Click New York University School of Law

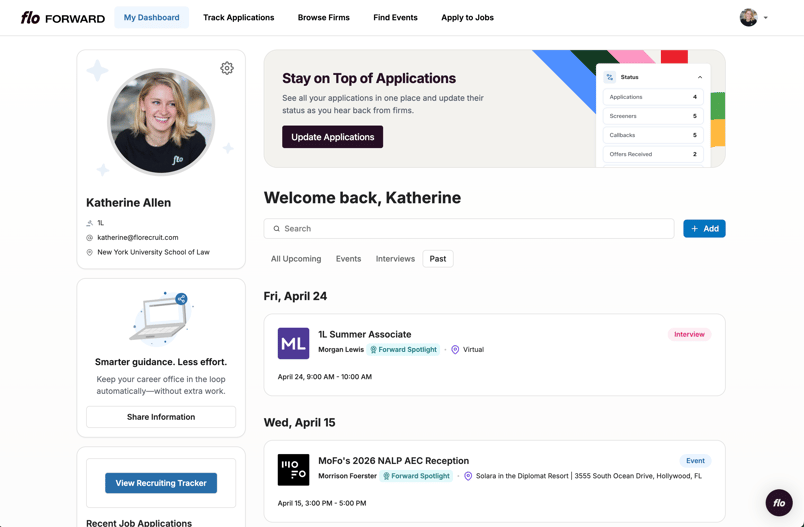tap(153, 252)
